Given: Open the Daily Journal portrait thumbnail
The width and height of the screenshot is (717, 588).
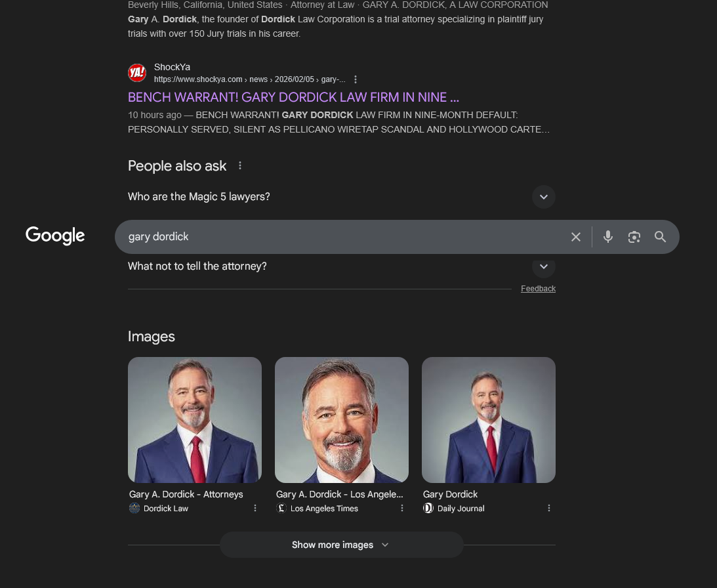Looking at the screenshot, I should tap(489, 420).
